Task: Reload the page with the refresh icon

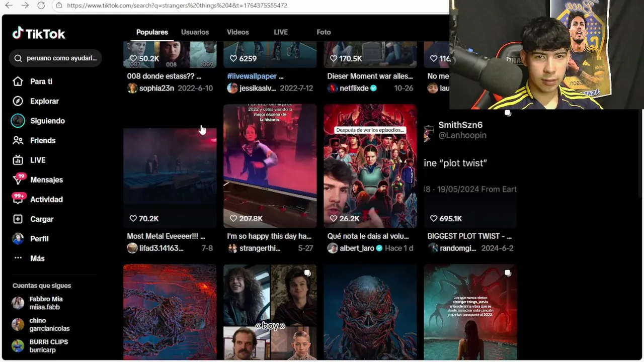Action: (x=41, y=6)
